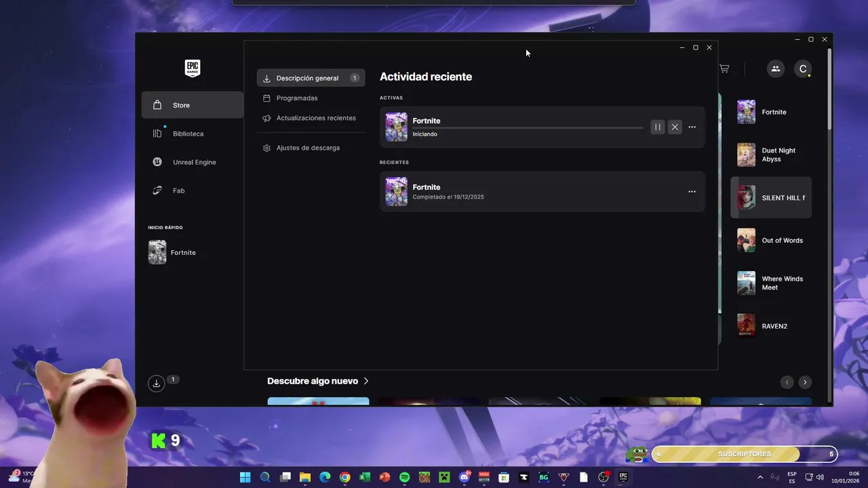Open Google Chrome from the taskbar
The width and height of the screenshot is (868, 488).
tap(345, 477)
